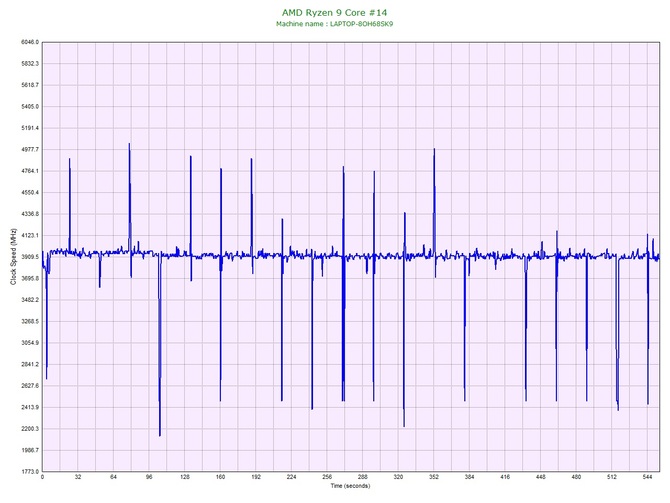Select the 6046.0 value on the Y axis

(x=30, y=42)
